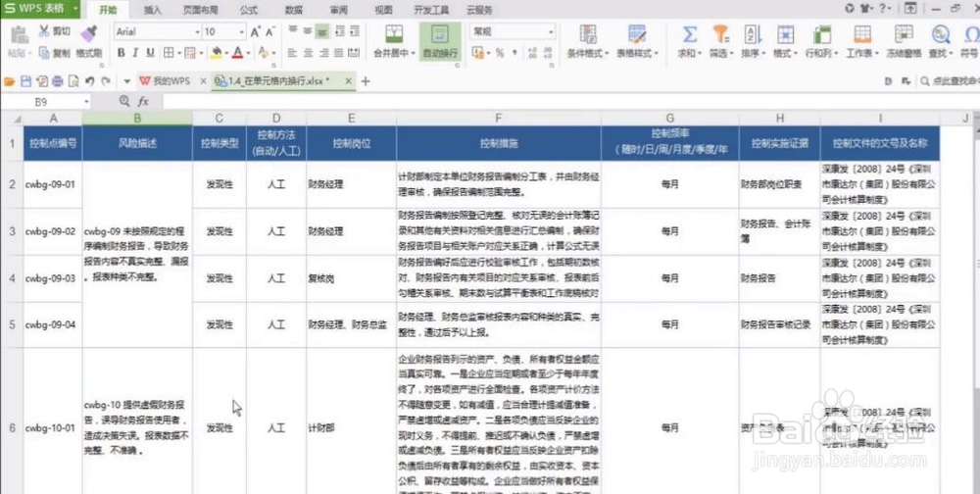Click the increase indent icon
Image resolution: width=980 pixels, height=494 pixels.
point(355,31)
